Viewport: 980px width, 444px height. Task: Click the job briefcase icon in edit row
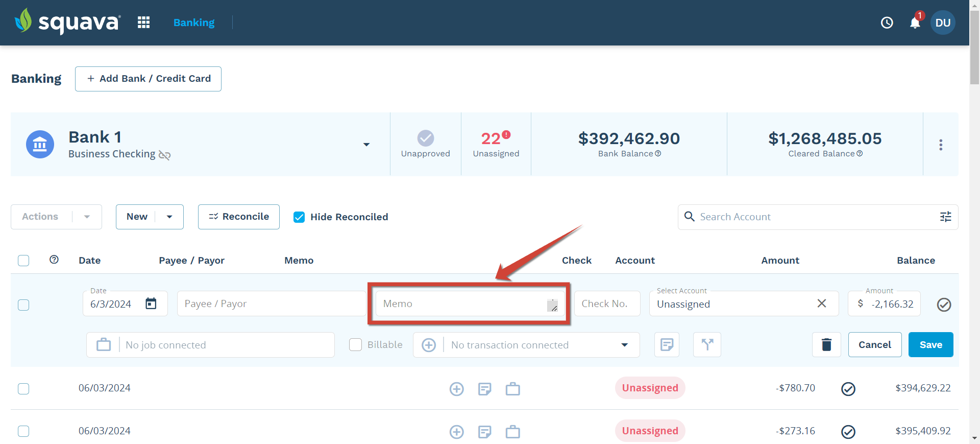(x=104, y=345)
